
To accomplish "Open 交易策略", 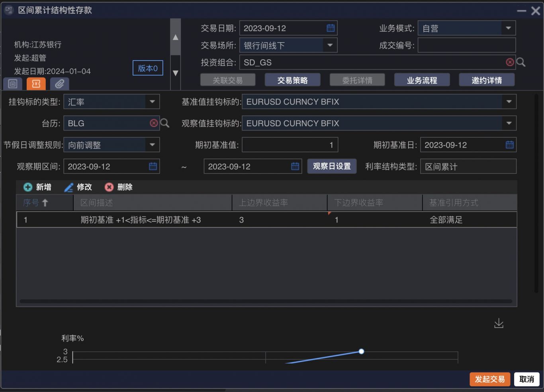I will point(293,80).
